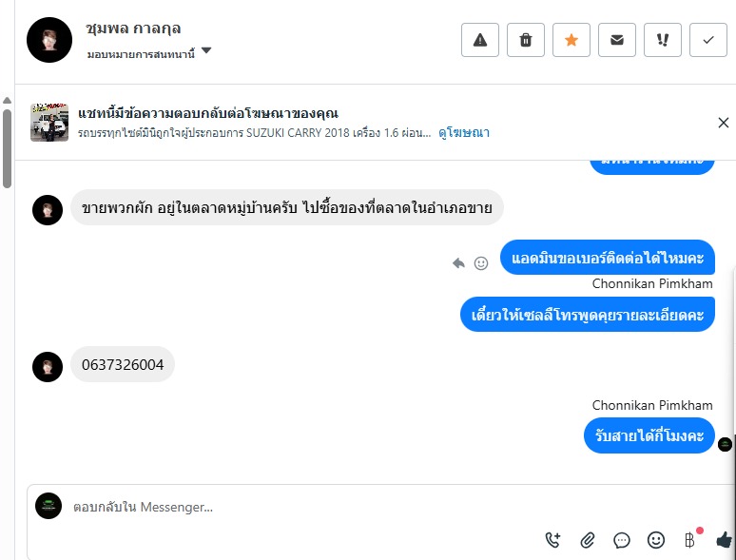Expand the assign conversation dropdown arrow
Image resolution: width=736 pixels, height=560 pixels.
click(206, 51)
